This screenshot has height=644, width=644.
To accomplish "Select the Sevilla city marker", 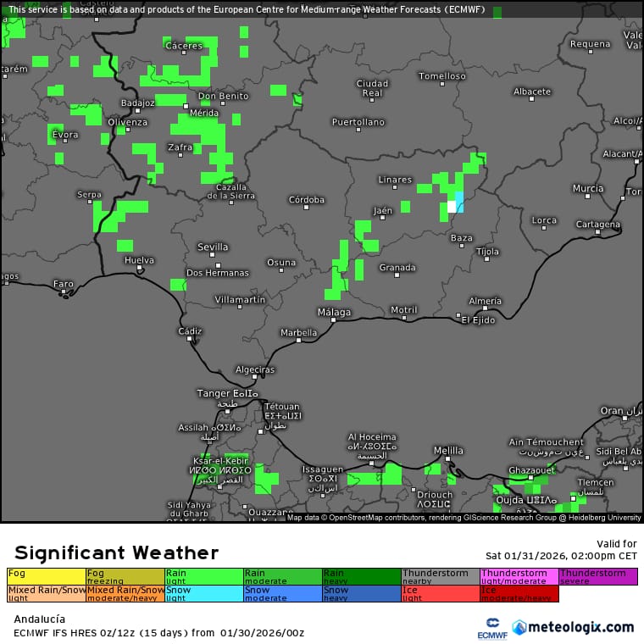I will 214,254.
